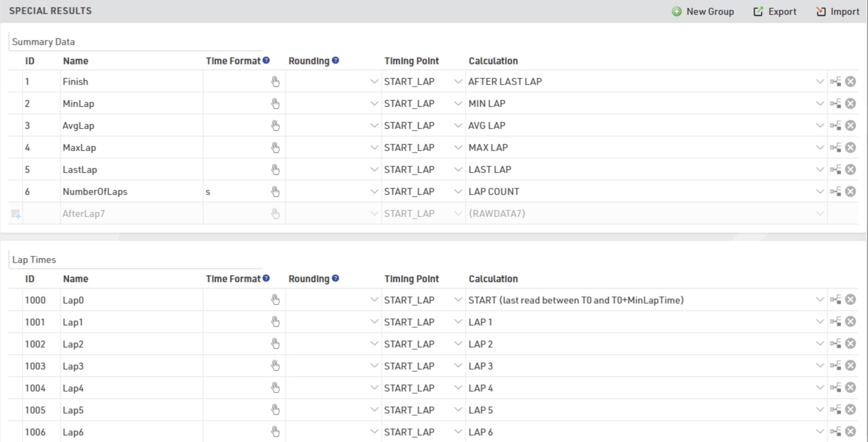Delete the Finish row

pos(850,82)
